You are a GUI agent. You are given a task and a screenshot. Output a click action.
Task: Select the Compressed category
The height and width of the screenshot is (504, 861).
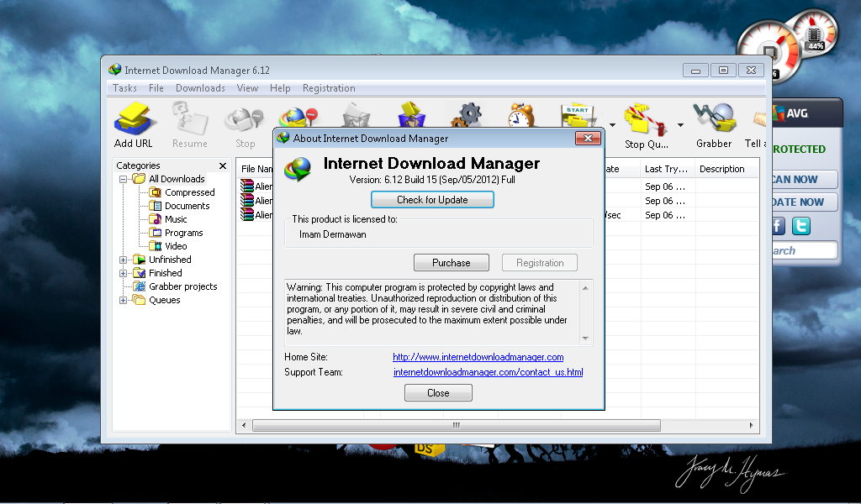[x=189, y=192]
